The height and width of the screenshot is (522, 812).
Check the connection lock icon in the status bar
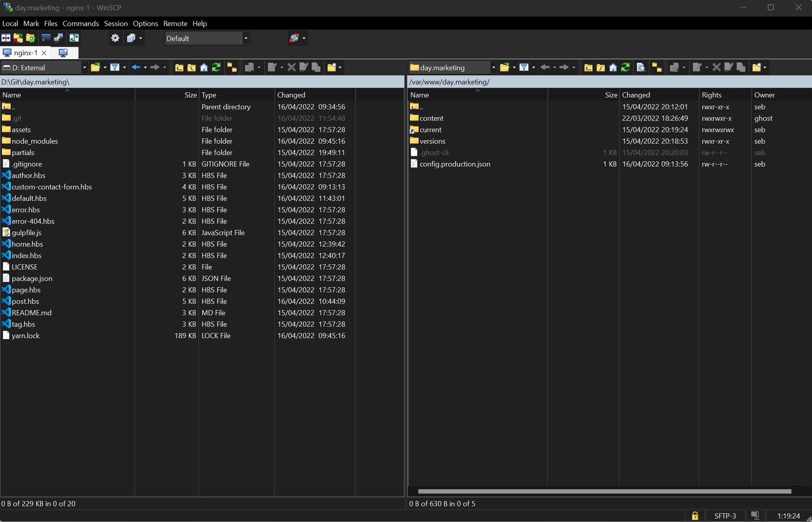coord(695,516)
